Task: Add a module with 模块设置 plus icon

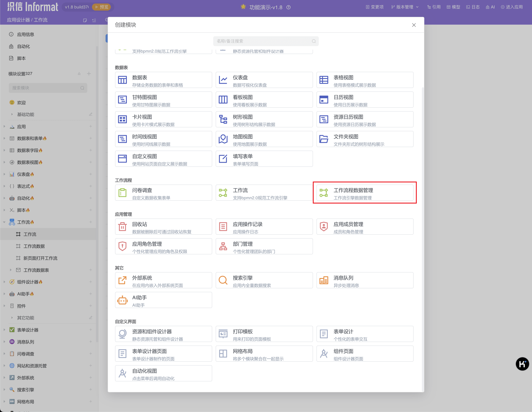Action: point(89,74)
